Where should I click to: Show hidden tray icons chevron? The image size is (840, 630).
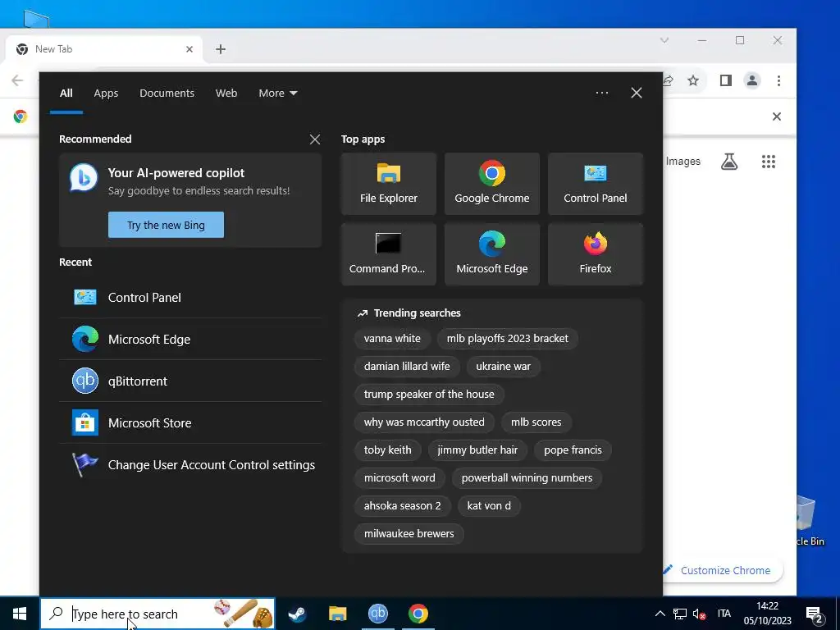click(660, 614)
